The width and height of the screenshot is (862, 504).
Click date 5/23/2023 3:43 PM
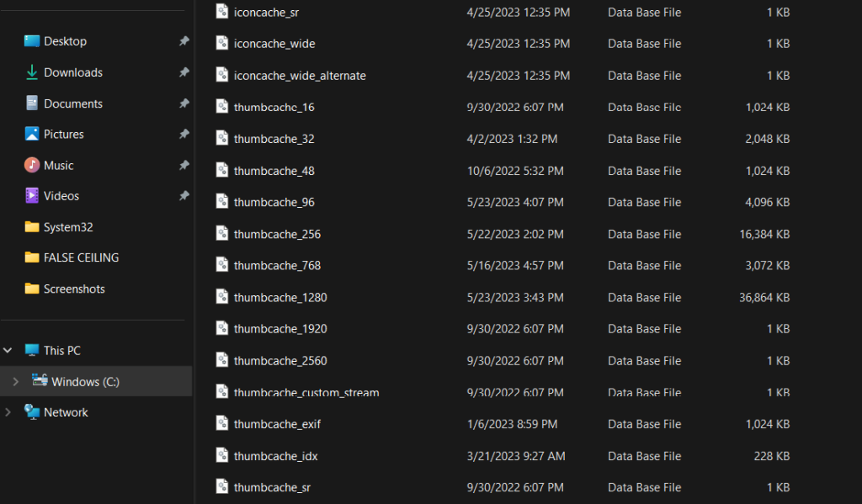coord(515,297)
